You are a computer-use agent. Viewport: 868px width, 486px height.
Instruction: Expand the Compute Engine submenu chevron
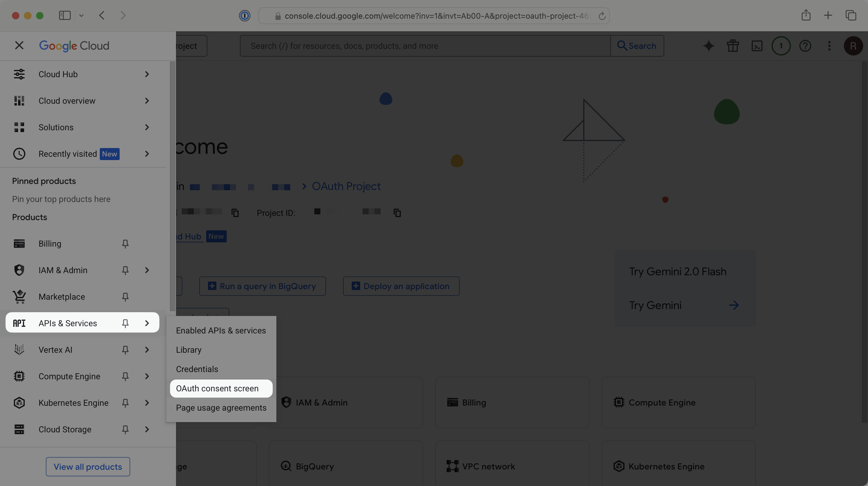coord(146,376)
